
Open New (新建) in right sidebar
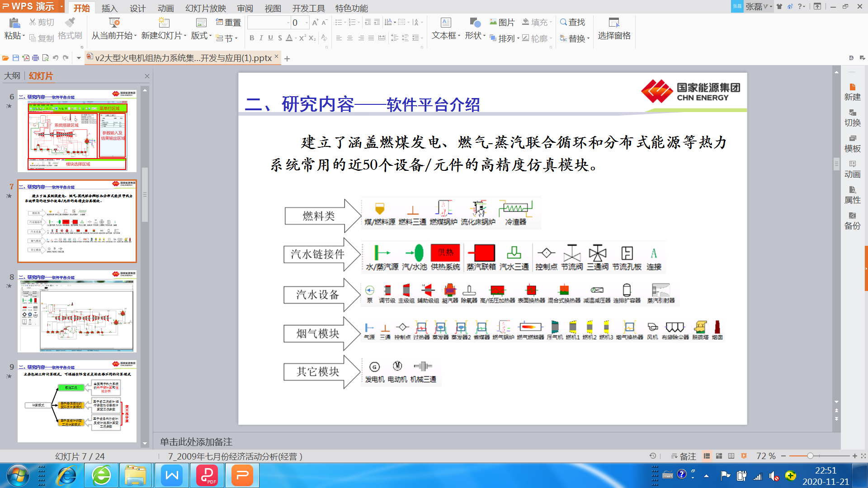pyautogui.click(x=852, y=92)
